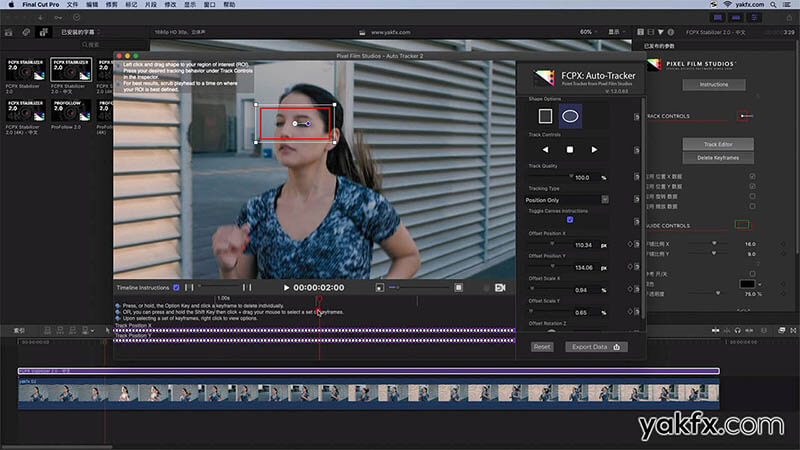
Task: Click the Delete Keyframes button
Action: (718, 158)
